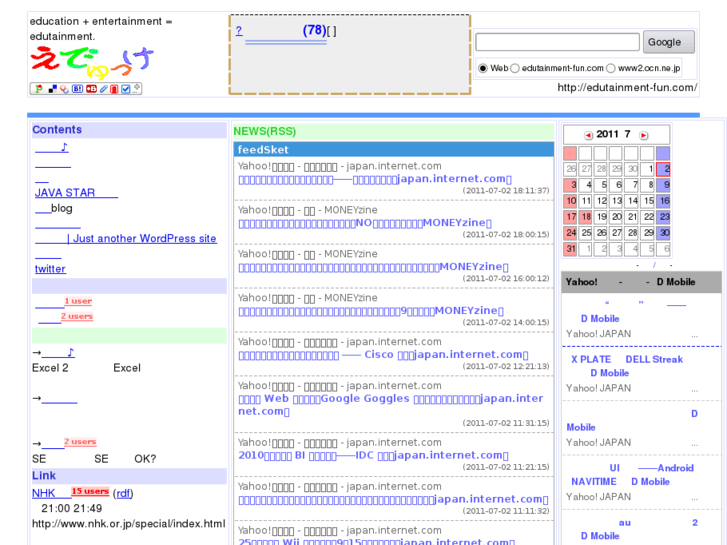Click the colorful hiragana site logo
The image size is (727, 545).
click(x=92, y=63)
